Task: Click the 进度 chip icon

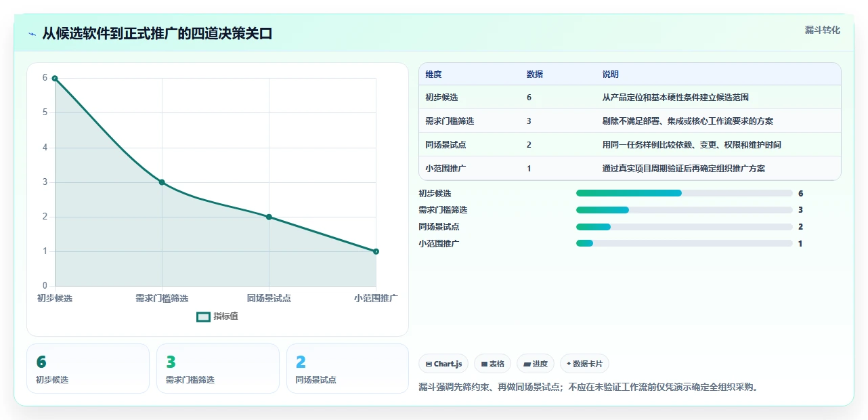Action: [x=527, y=364]
